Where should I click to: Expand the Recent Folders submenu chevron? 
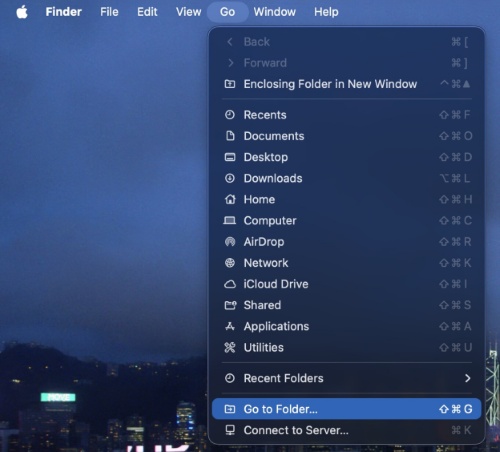click(x=467, y=378)
